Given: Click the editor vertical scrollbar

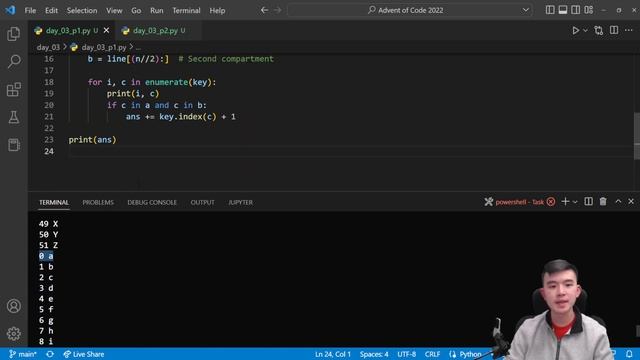Looking at the screenshot, I should click(x=637, y=136).
